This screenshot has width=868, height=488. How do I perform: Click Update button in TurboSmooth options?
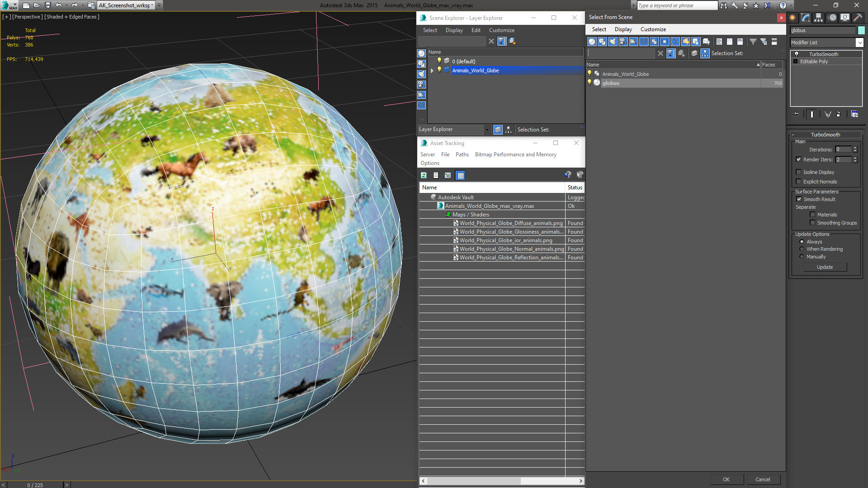click(x=825, y=267)
